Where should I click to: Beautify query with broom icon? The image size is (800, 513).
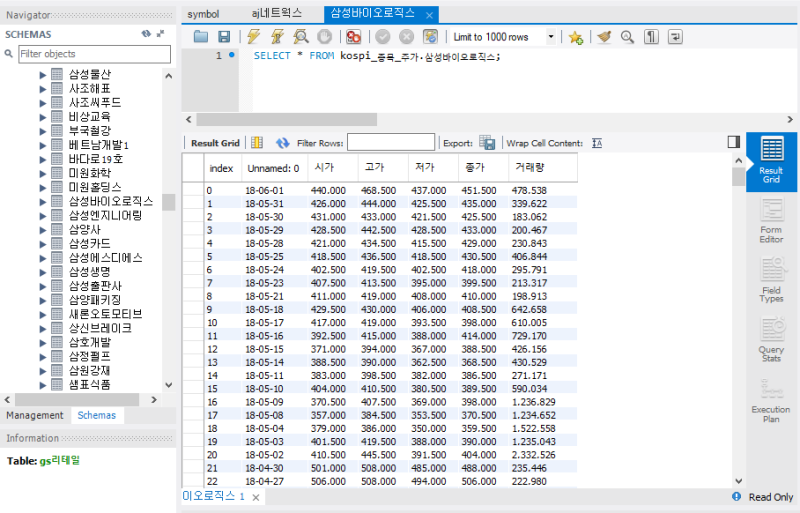pos(604,37)
